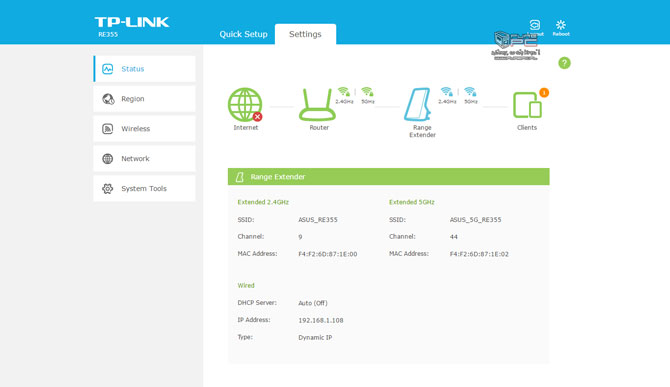Select Status in the sidebar

(x=144, y=69)
